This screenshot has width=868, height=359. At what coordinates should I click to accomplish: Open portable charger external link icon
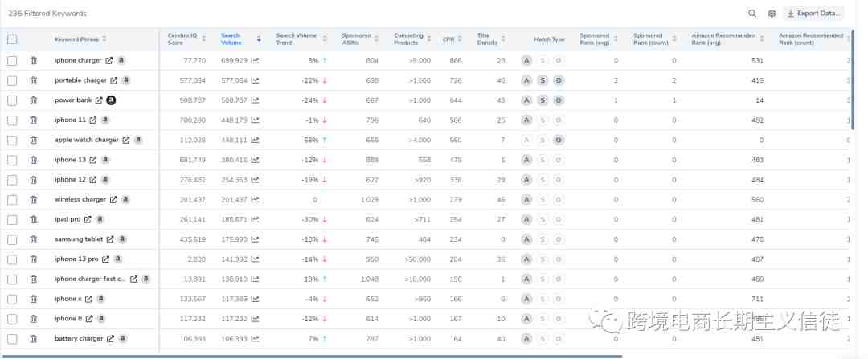click(113, 80)
